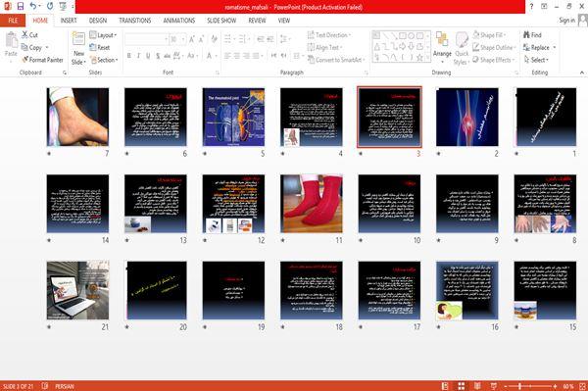Open the Arrange menu
Viewport: 588px width, 391px height.
(x=442, y=47)
